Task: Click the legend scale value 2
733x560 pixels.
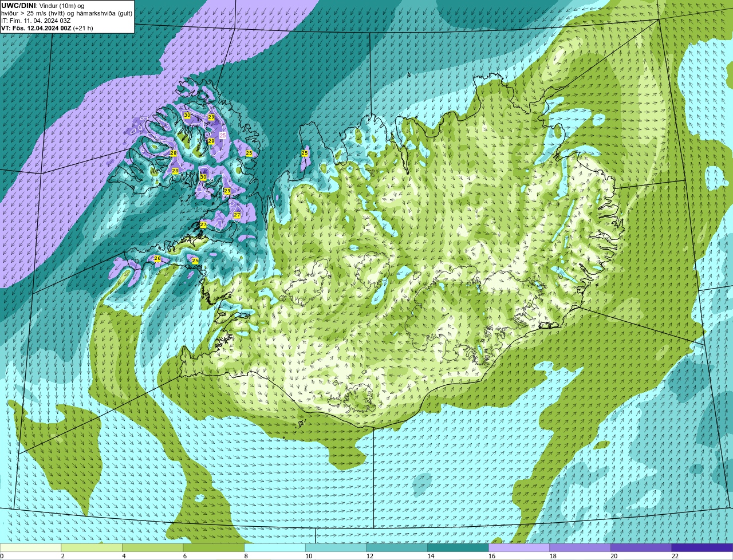Action: (63, 556)
